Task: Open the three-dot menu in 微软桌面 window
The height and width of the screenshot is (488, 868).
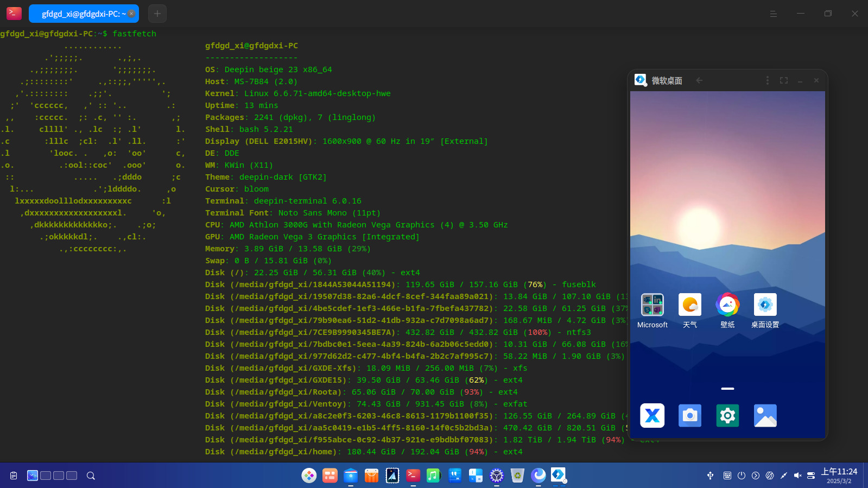Action: tap(768, 80)
